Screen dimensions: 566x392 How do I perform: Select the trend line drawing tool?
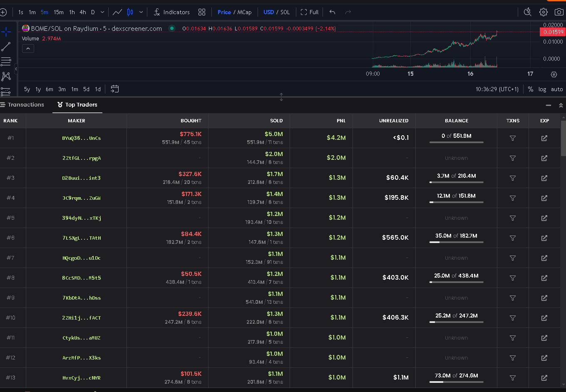point(6,47)
